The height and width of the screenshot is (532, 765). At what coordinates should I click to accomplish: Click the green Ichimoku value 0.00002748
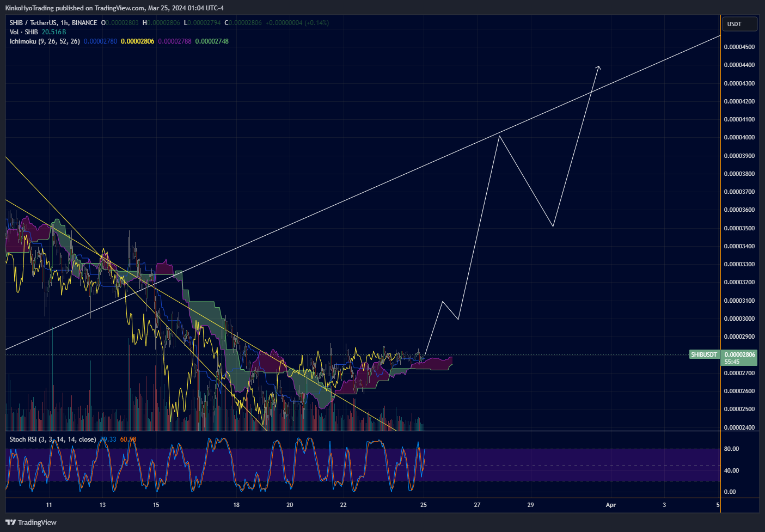[212, 41]
